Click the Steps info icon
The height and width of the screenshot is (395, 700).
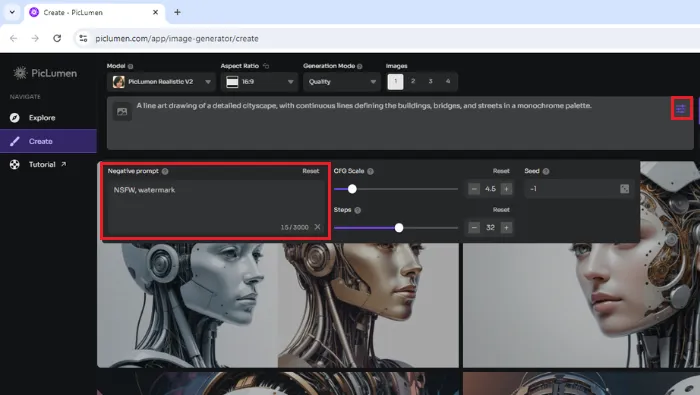(358, 210)
